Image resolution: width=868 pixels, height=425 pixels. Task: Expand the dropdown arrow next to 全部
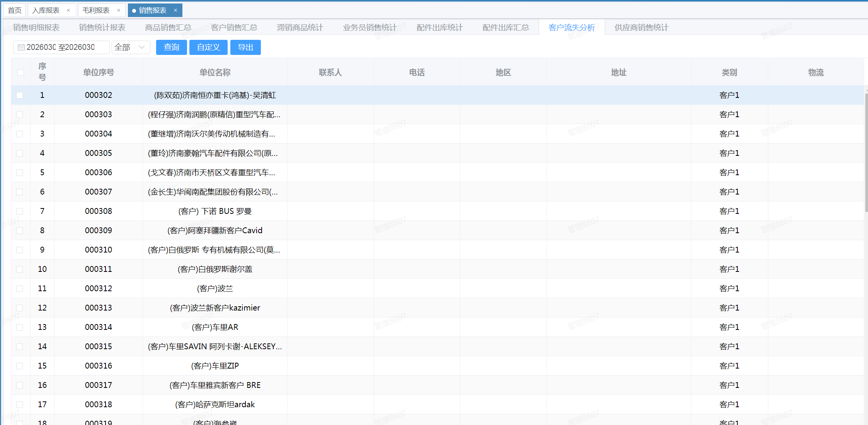142,47
